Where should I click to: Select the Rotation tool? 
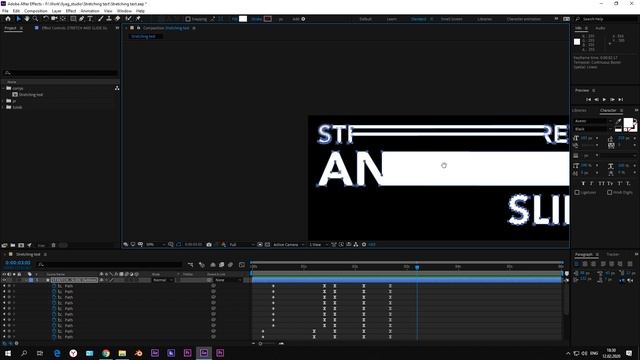(x=46, y=19)
